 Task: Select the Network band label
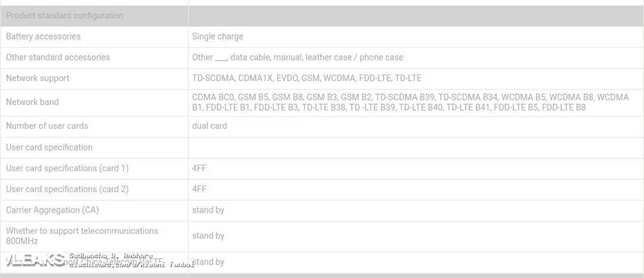click(x=32, y=102)
